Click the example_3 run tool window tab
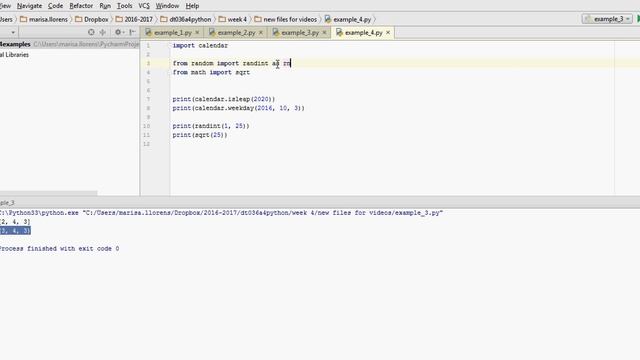 (7, 202)
